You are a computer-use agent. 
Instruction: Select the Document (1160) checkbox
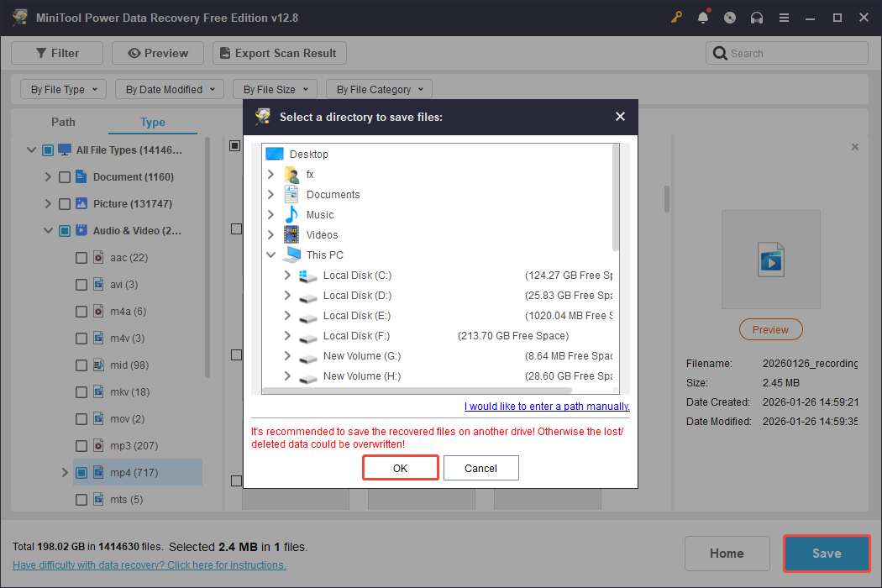click(x=65, y=176)
